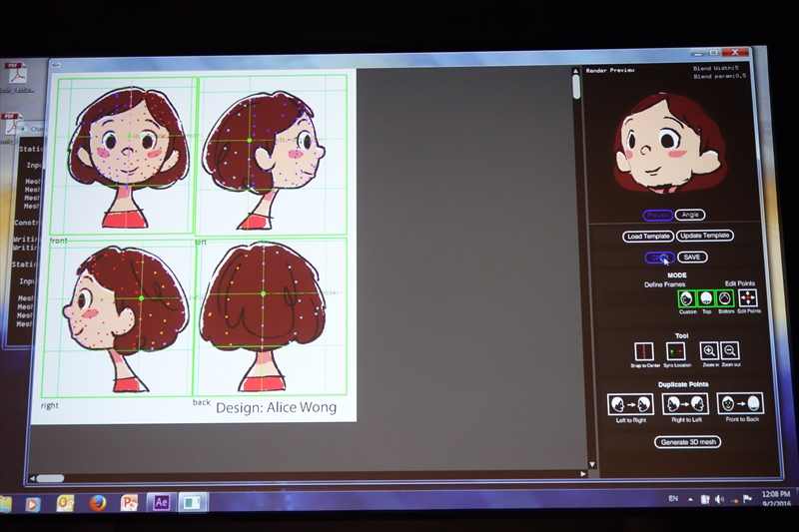
Task: Click the SAVE button
Action: click(x=692, y=258)
